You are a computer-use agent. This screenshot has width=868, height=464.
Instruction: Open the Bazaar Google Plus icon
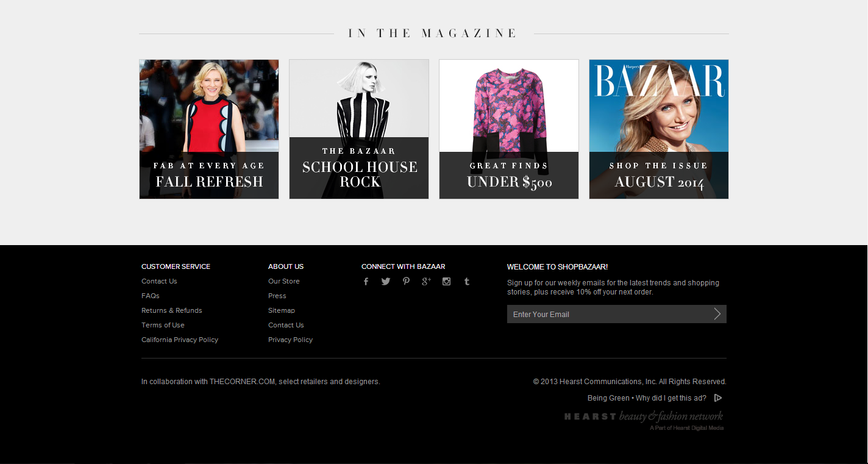tap(426, 281)
